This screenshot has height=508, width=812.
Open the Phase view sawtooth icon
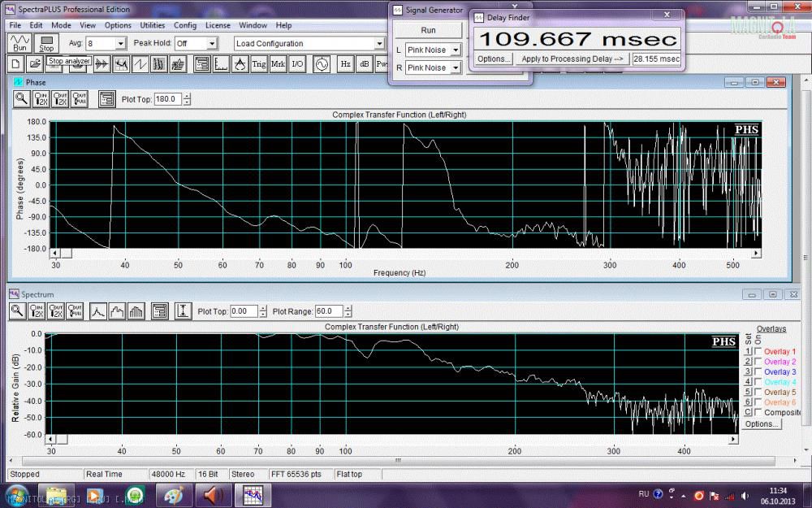tap(140, 64)
